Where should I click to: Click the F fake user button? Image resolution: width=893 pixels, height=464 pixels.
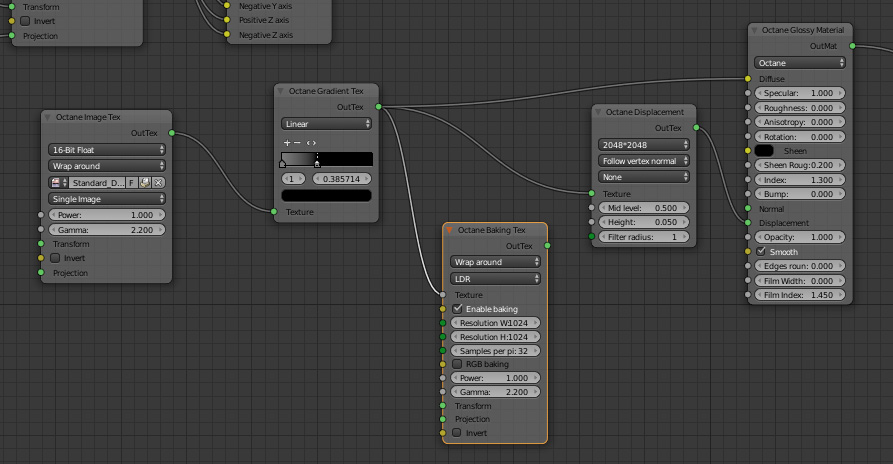pyautogui.click(x=132, y=183)
